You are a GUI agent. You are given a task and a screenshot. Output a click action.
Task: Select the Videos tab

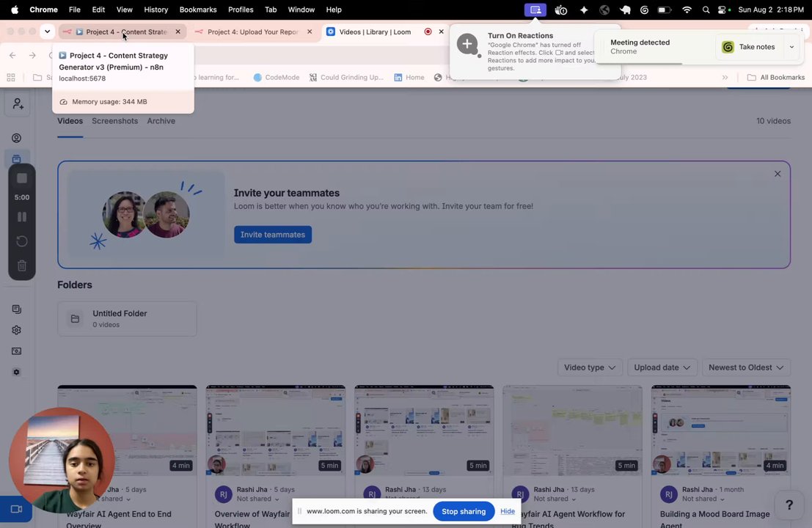click(x=70, y=120)
